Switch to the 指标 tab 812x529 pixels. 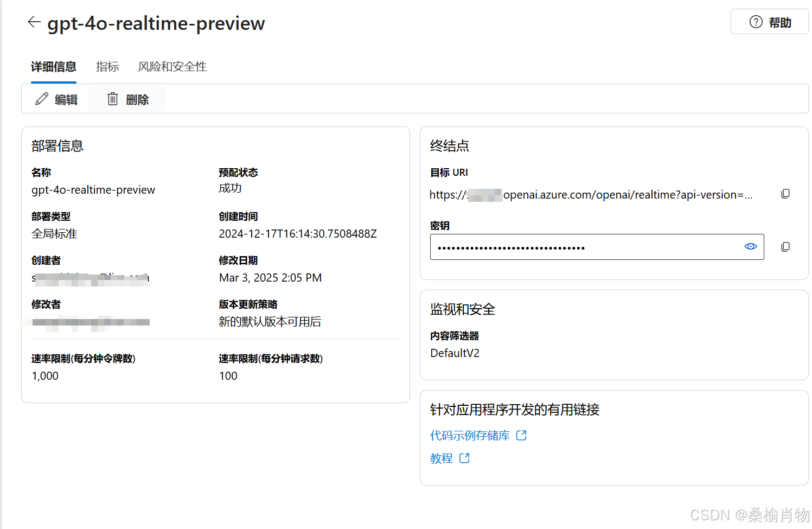[x=107, y=67]
